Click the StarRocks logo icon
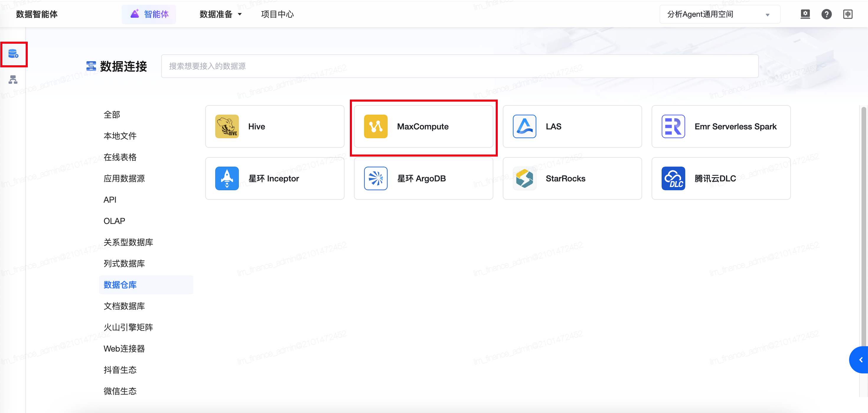Image resolution: width=868 pixels, height=413 pixels. pos(524,178)
